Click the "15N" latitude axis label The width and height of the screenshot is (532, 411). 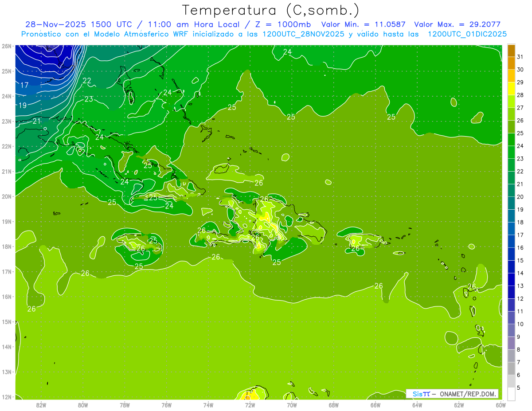pyautogui.click(x=6, y=322)
